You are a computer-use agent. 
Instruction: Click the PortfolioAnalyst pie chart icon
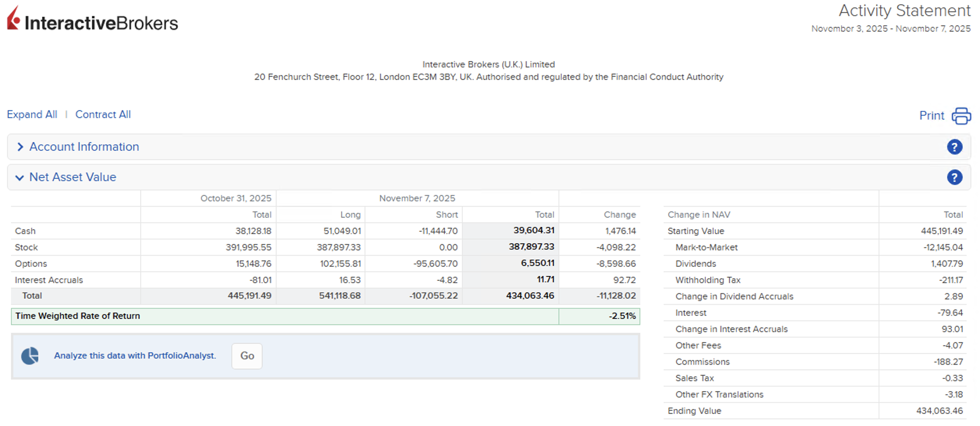[x=30, y=356]
